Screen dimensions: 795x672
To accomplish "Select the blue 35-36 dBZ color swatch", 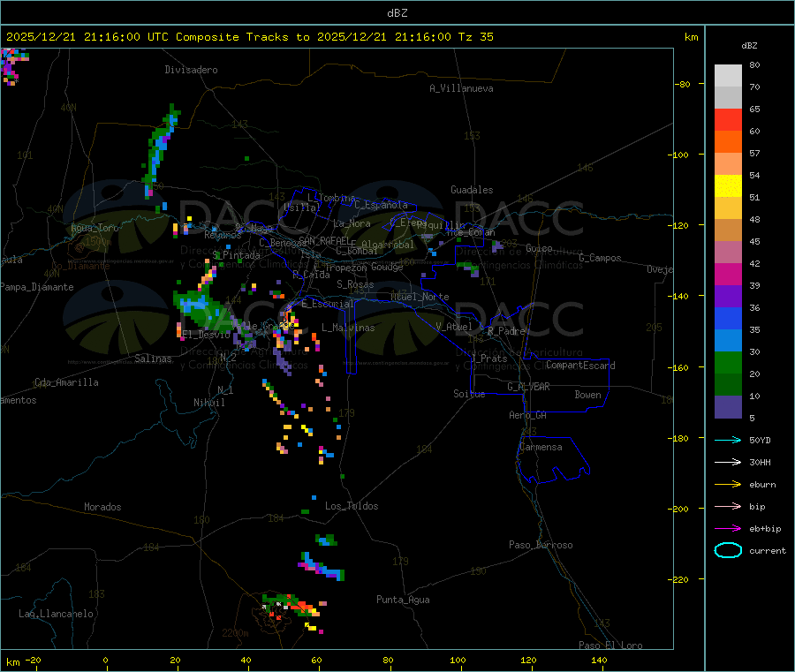I will [728, 318].
